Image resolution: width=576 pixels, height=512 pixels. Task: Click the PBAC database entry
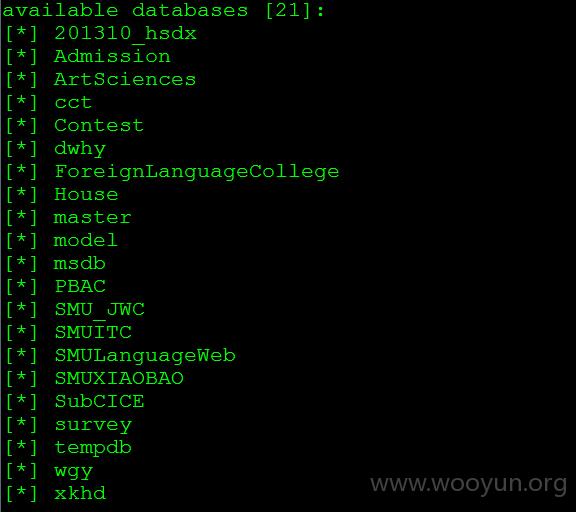80,286
